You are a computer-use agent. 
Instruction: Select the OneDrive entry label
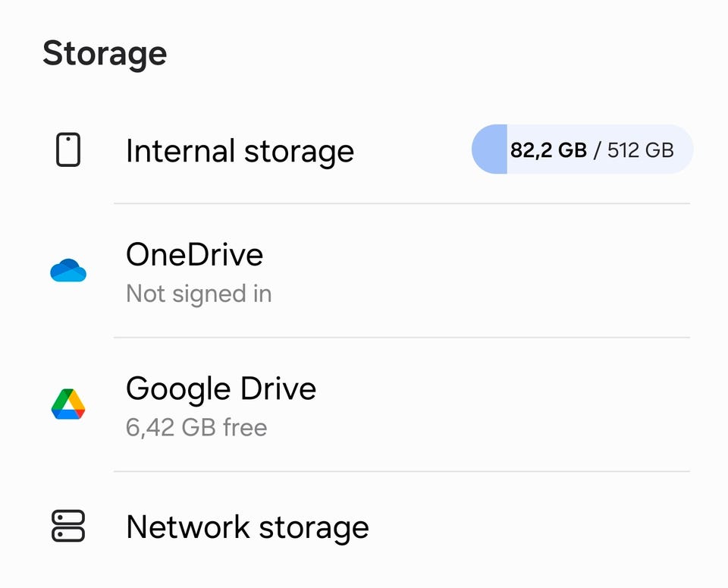tap(194, 255)
